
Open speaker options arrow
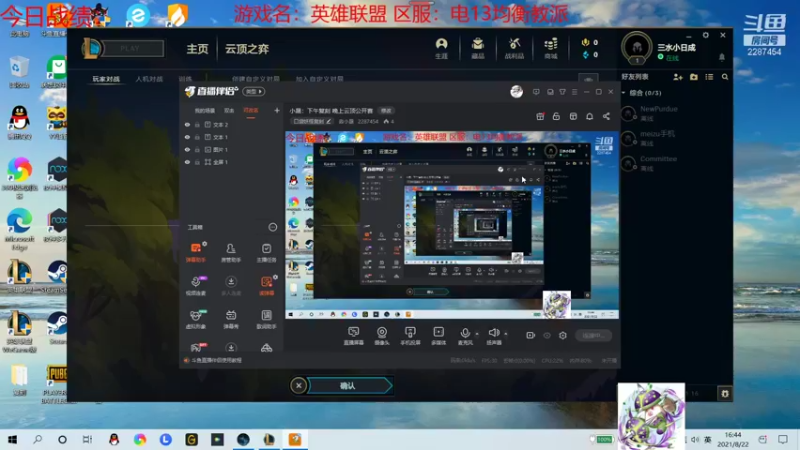point(506,334)
